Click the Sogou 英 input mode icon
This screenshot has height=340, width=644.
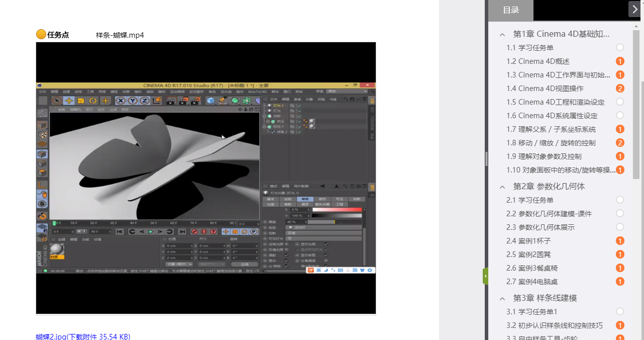click(x=318, y=270)
